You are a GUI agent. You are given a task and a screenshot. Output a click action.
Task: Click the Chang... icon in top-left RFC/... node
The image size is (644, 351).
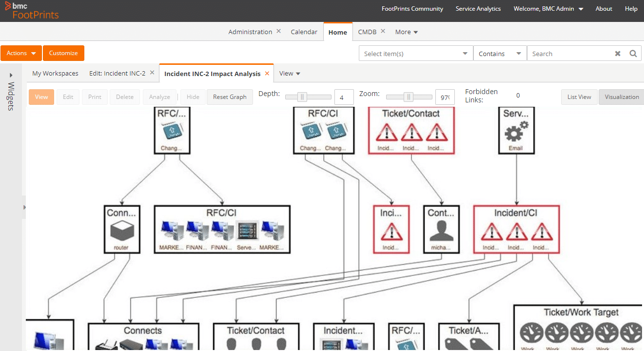[172, 132]
